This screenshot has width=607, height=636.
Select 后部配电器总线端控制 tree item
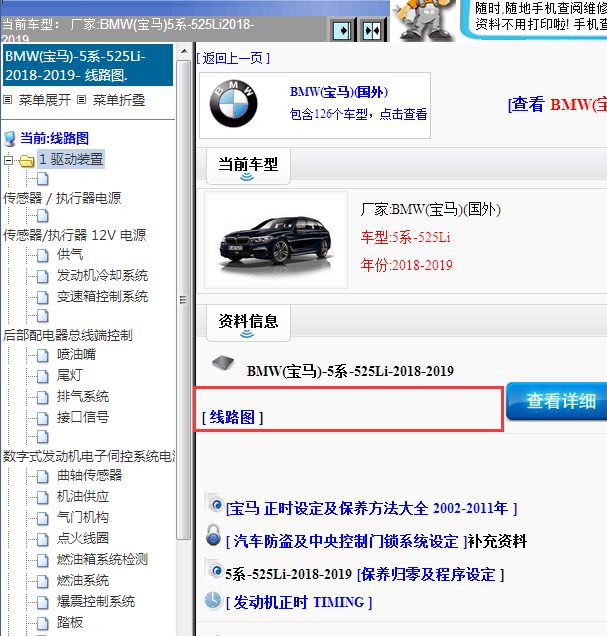point(68,335)
